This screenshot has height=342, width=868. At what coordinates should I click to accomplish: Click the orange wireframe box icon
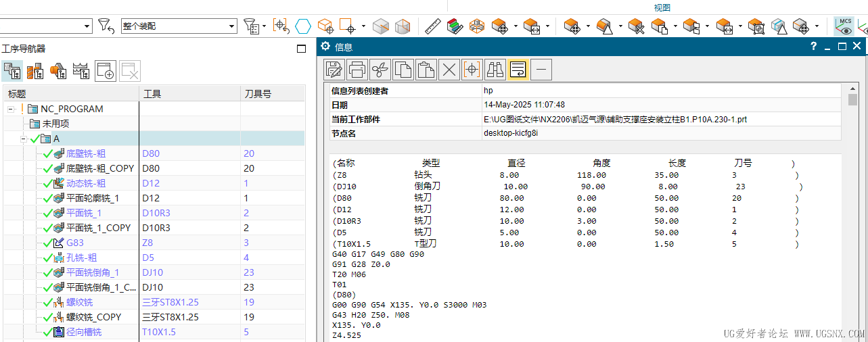coord(478,26)
